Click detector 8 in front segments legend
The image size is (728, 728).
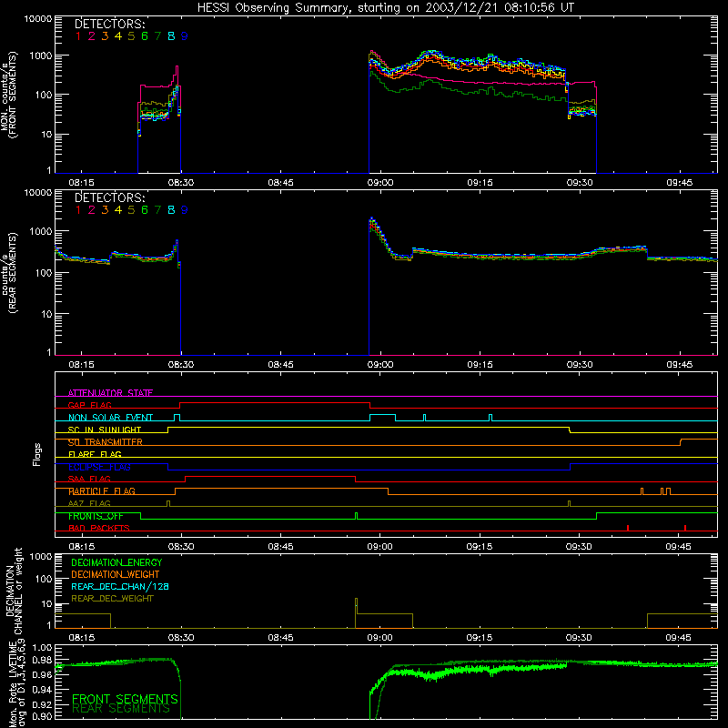click(x=171, y=36)
